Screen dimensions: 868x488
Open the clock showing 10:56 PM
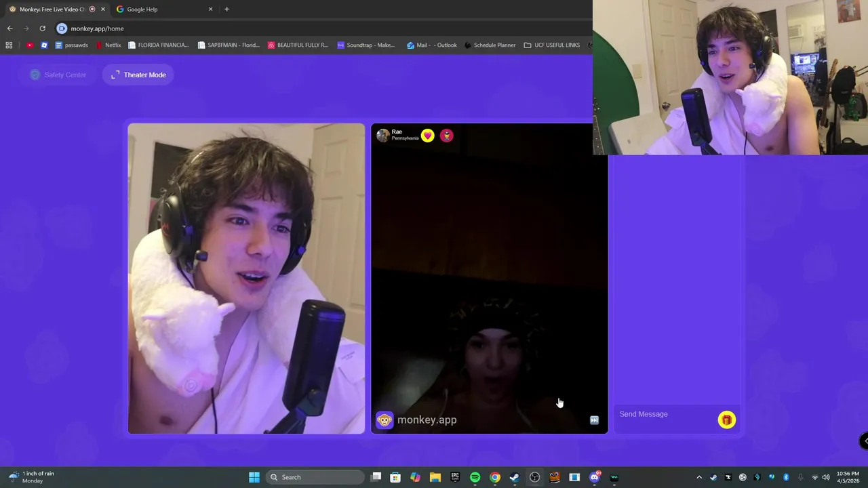pyautogui.click(x=848, y=477)
